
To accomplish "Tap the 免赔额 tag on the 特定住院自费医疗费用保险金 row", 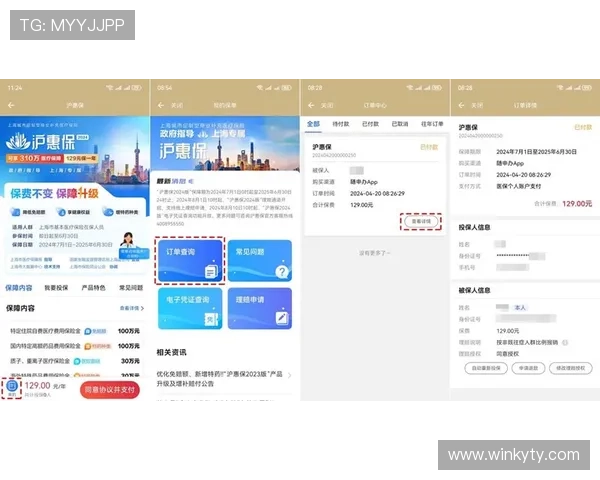I will [95, 331].
